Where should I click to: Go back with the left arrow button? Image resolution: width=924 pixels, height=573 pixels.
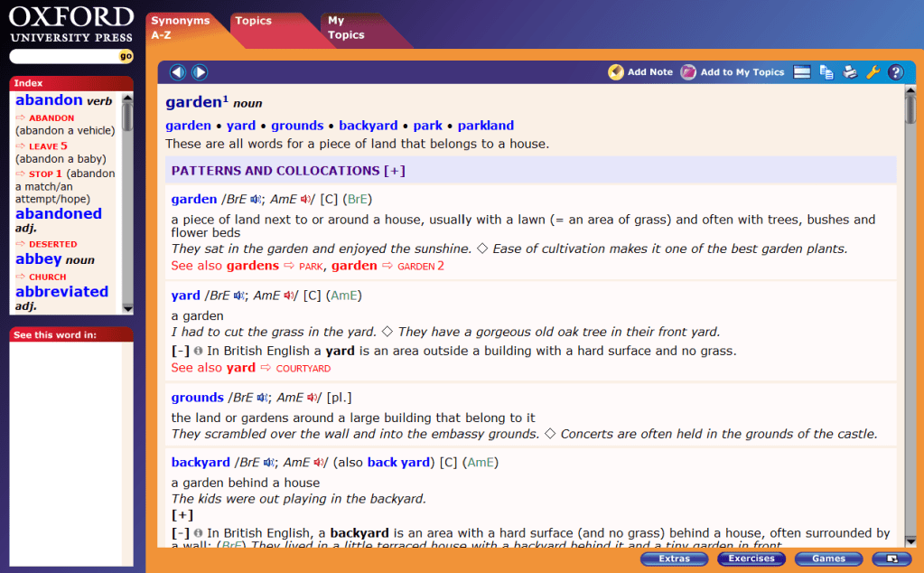coord(177,72)
